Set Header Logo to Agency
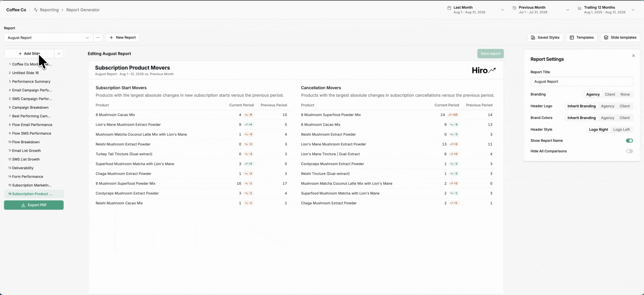This screenshot has width=644, height=295. click(x=607, y=106)
